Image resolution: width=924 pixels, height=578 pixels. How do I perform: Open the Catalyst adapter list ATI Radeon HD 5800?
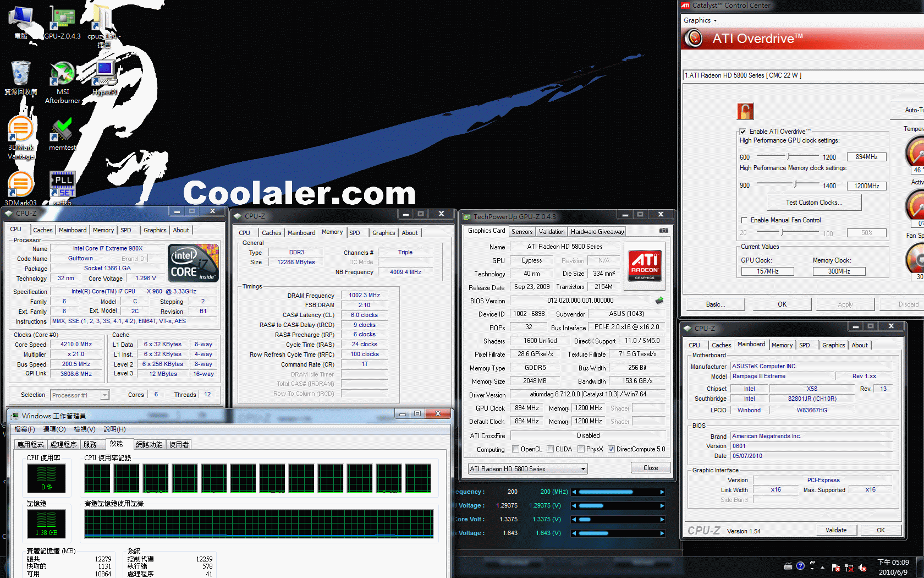(x=803, y=75)
